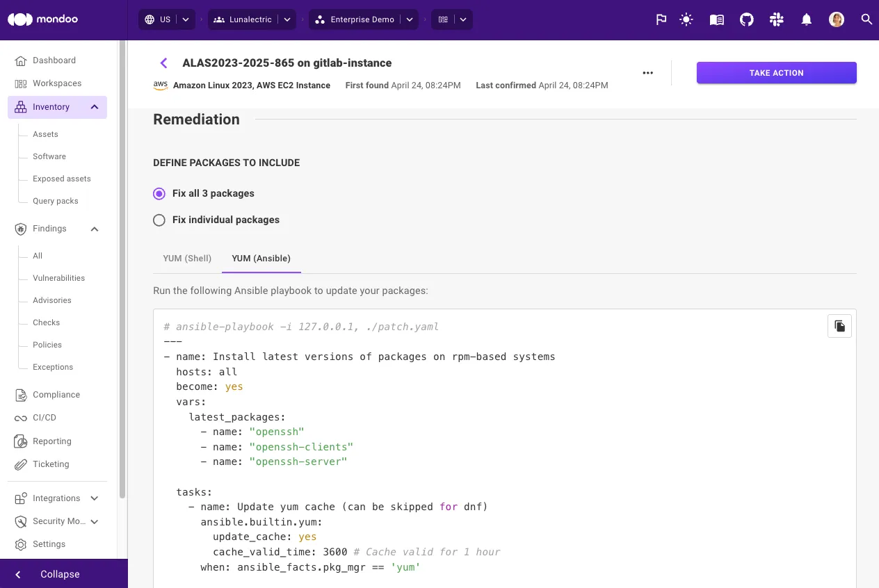The image size is (879, 588).
Task: Click the Mondoo logo
Action: [43, 19]
